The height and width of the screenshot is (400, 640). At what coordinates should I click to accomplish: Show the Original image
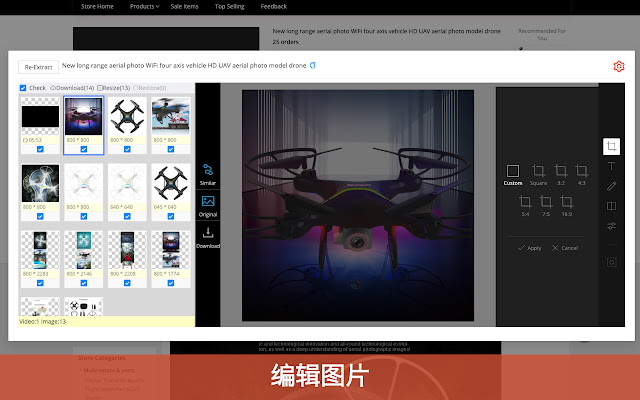click(x=208, y=204)
